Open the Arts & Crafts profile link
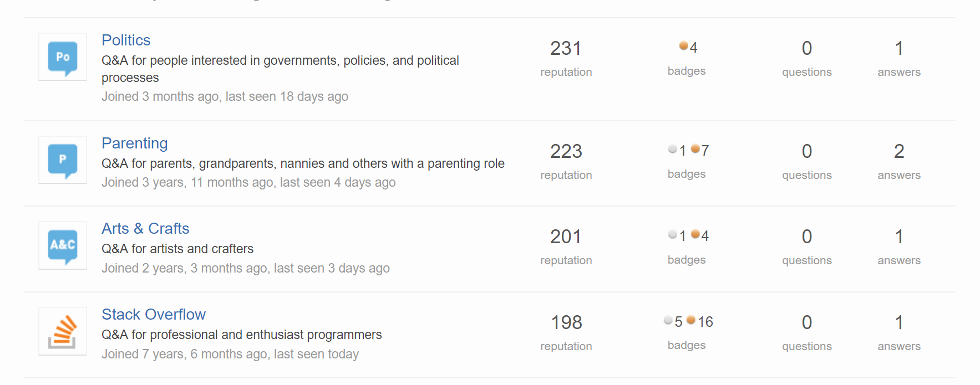This screenshot has width=980, height=385. tap(145, 228)
